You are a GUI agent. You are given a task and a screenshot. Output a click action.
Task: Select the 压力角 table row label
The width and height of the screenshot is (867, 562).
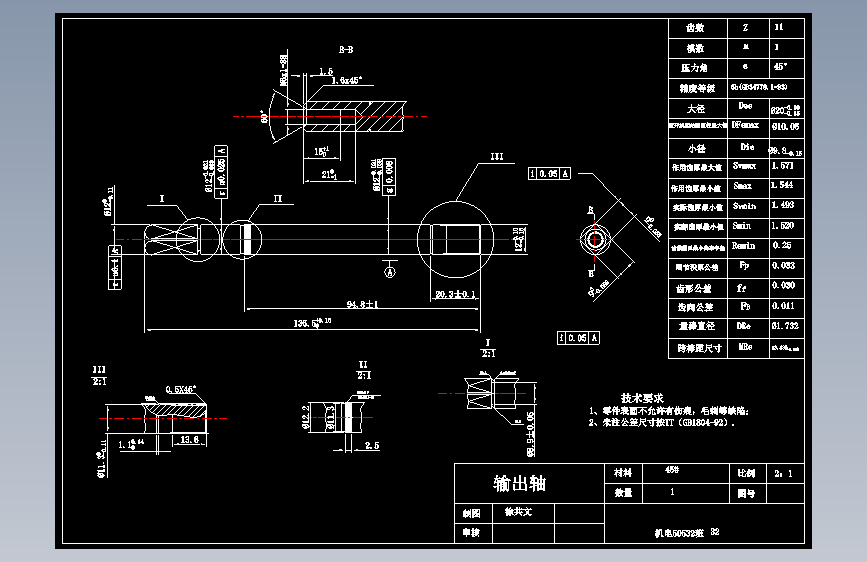tap(694, 68)
